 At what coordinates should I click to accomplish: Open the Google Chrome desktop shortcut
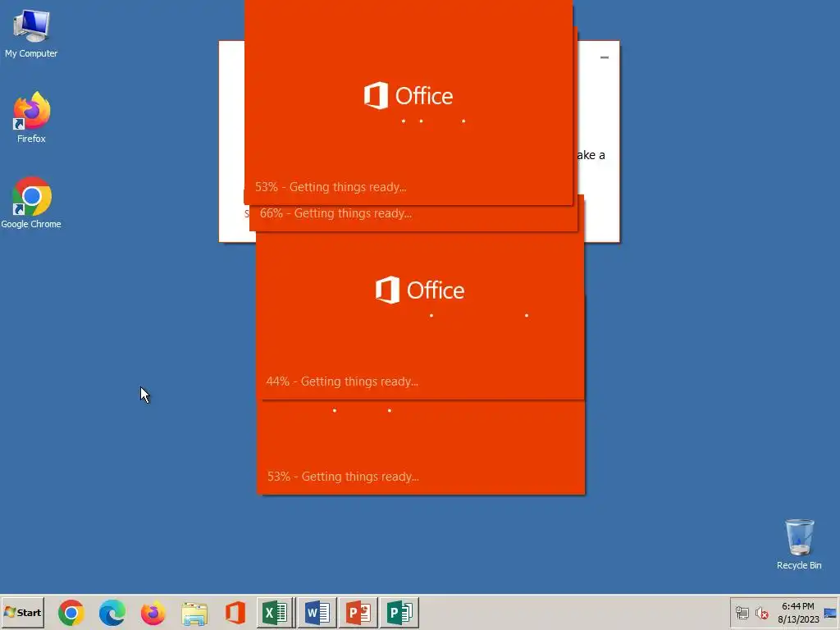pyautogui.click(x=31, y=203)
